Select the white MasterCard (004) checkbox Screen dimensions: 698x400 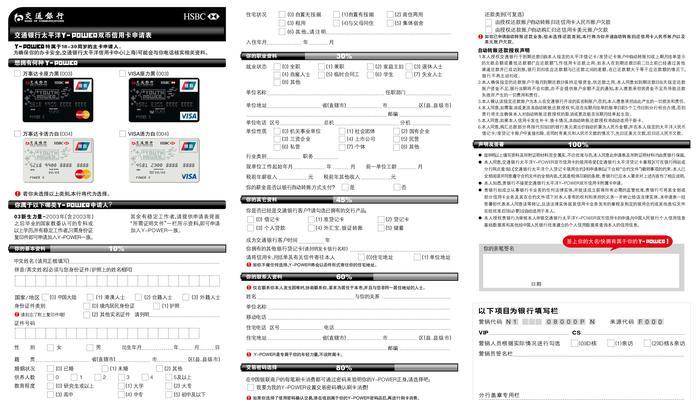[17, 133]
